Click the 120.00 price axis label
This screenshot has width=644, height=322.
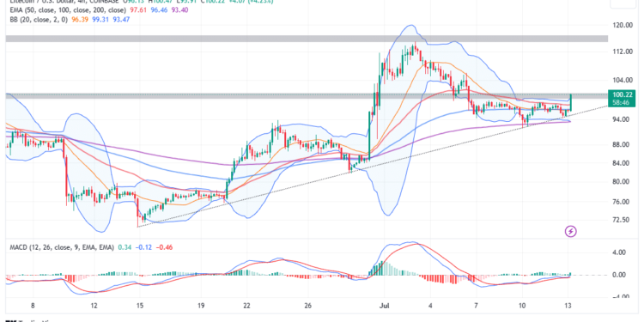[x=622, y=25]
